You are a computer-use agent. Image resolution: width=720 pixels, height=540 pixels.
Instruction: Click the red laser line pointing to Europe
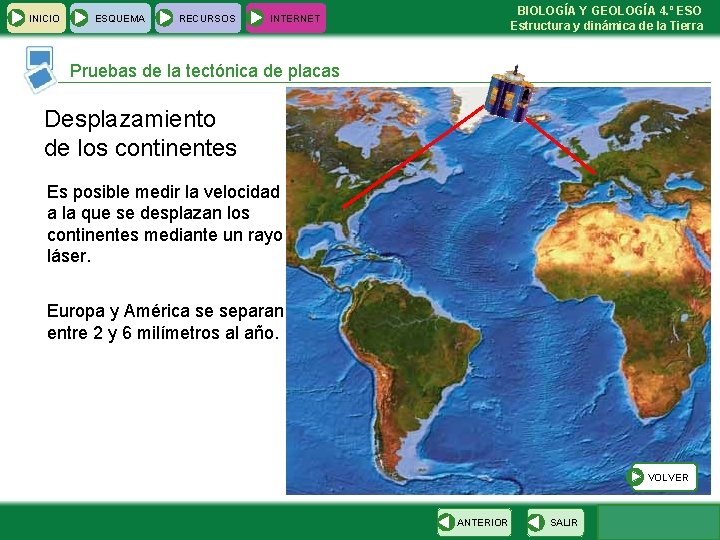561,146
